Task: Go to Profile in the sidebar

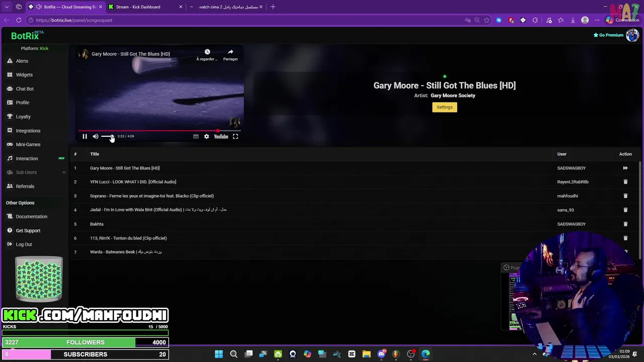Action: [x=23, y=103]
